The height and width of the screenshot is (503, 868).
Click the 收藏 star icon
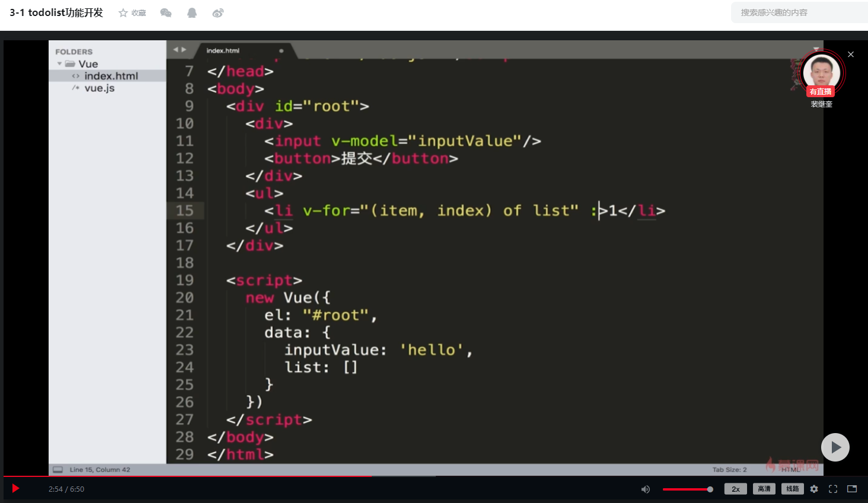tap(123, 13)
